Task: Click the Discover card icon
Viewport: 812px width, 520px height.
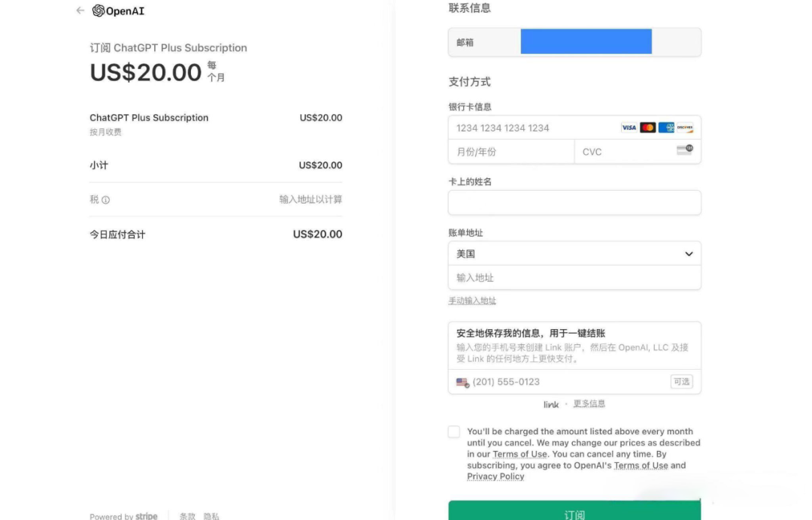Action: click(685, 128)
